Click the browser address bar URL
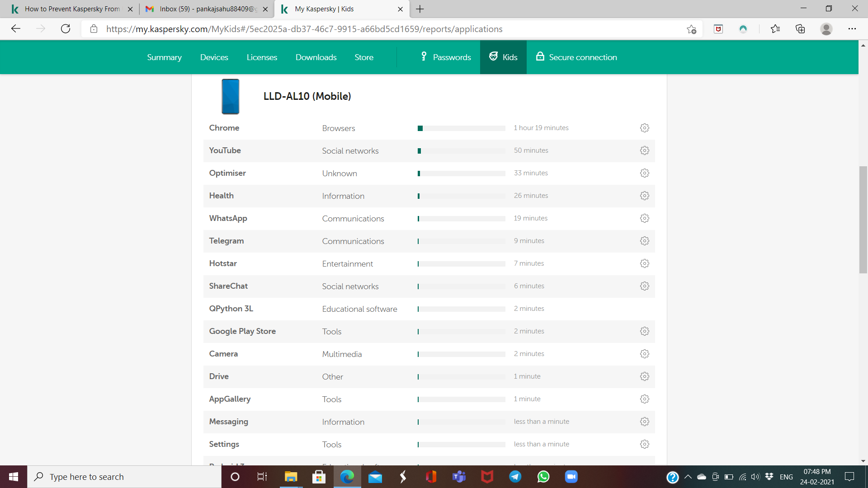 [304, 29]
